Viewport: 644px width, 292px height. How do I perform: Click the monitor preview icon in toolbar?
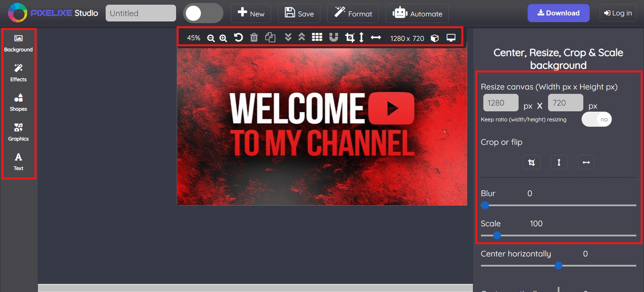pyautogui.click(x=451, y=38)
